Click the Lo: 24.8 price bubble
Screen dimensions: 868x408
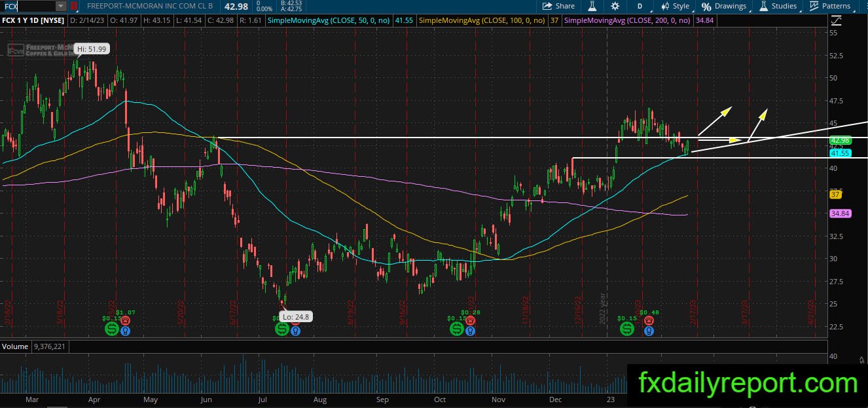pyautogui.click(x=297, y=316)
